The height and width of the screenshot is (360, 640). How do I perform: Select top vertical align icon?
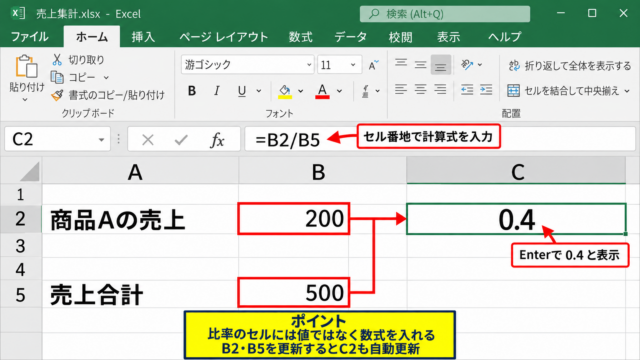click(401, 64)
